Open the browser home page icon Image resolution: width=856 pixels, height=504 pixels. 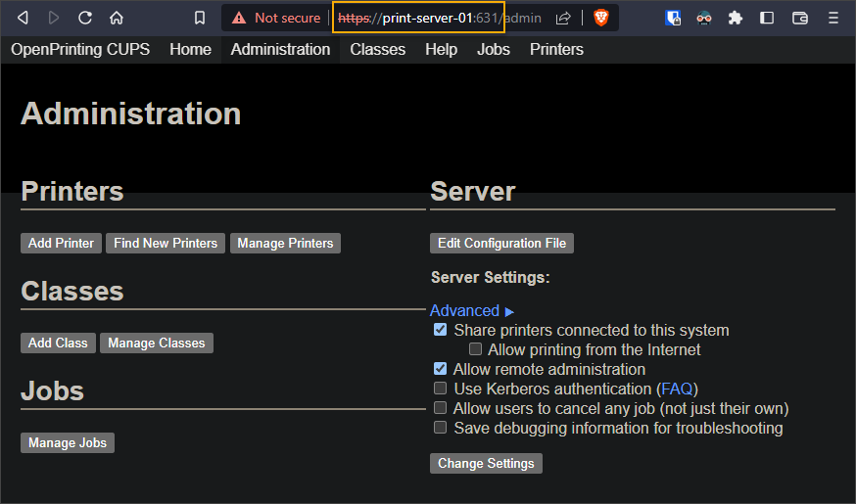click(x=117, y=18)
